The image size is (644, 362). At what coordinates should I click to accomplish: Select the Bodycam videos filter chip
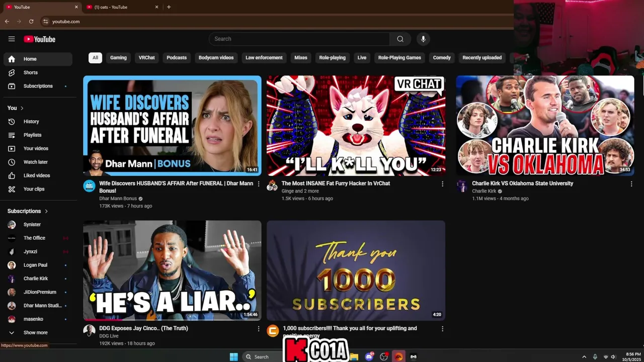pos(216,57)
